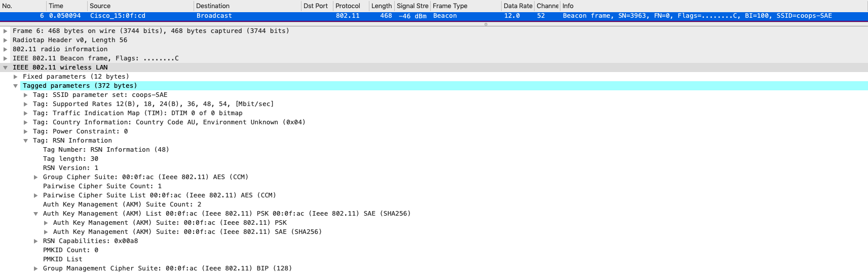Sort by the Frame Type column
Image resolution: width=868 pixels, height=274 pixels.
450,6
